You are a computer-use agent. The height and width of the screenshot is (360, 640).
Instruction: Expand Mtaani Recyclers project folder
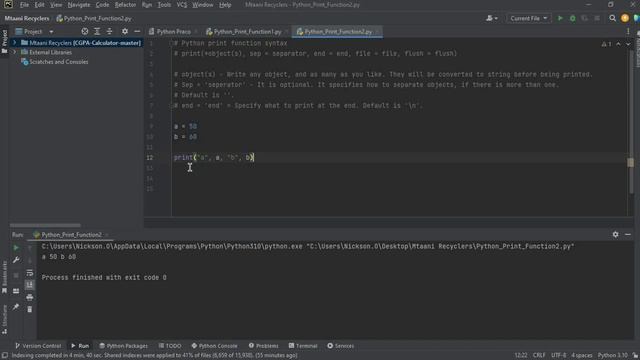[15, 42]
